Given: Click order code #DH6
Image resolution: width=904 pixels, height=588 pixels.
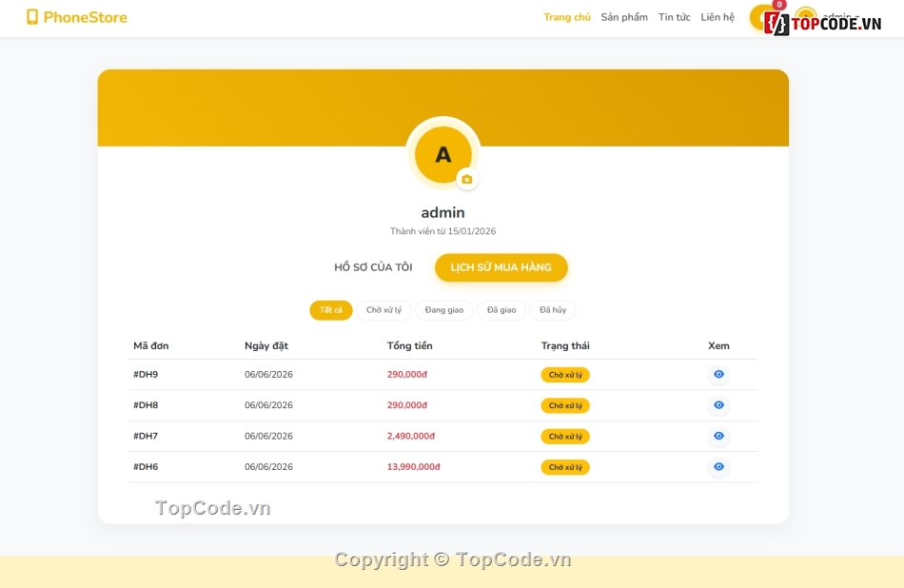Looking at the screenshot, I should (146, 467).
